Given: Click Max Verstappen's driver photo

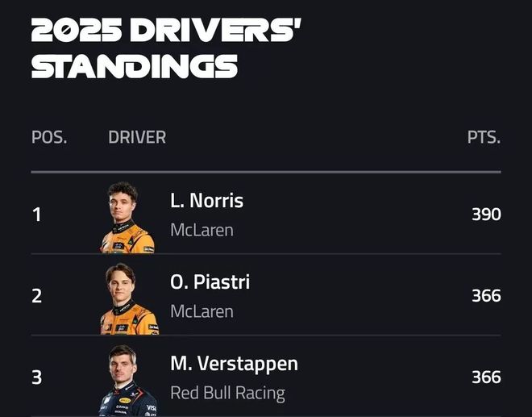Looking at the screenshot, I should (x=127, y=380).
